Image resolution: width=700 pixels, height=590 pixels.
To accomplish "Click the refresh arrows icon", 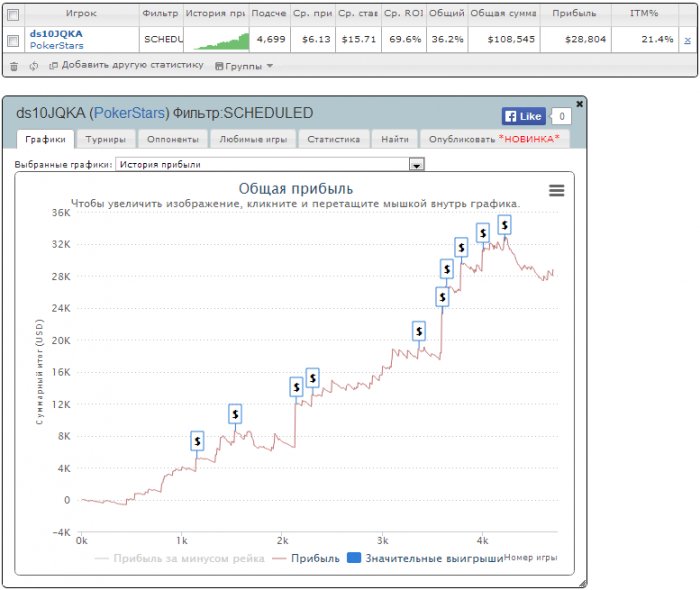I will pyautogui.click(x=33, y=66).
